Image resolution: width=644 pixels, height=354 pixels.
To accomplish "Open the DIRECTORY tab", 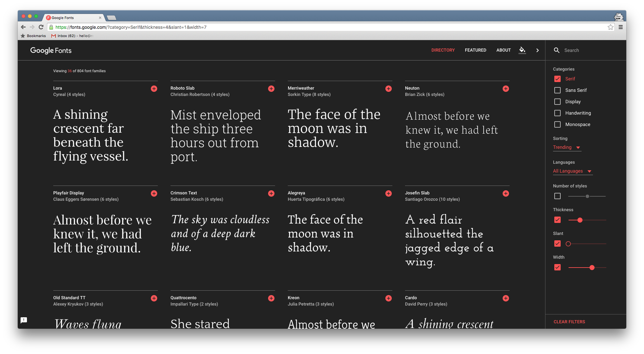I will [x=443, y=50].
